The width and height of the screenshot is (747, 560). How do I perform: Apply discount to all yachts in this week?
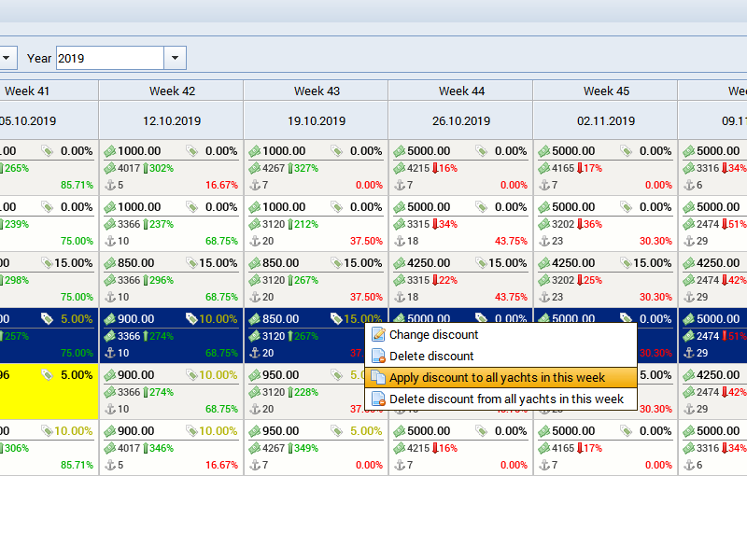497,378
